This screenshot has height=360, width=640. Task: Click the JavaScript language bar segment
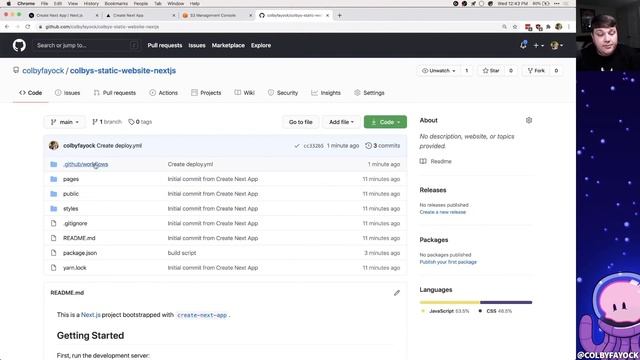450,302
